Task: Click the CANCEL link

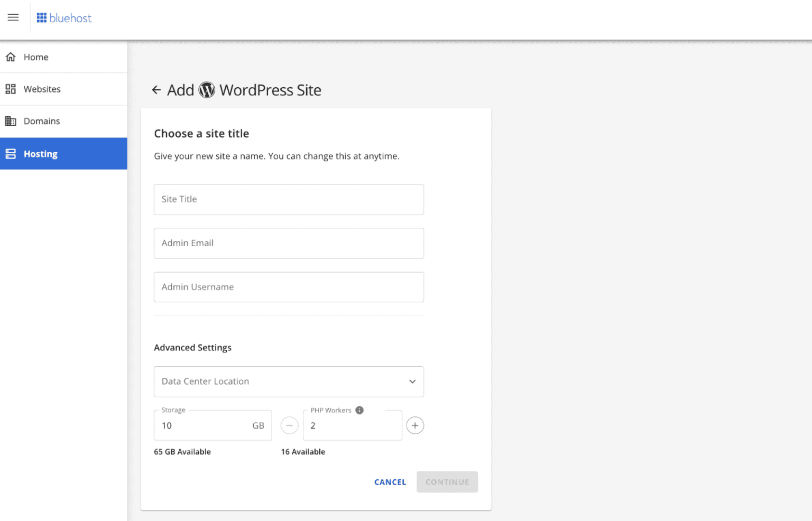Action: tap(390, 482)
